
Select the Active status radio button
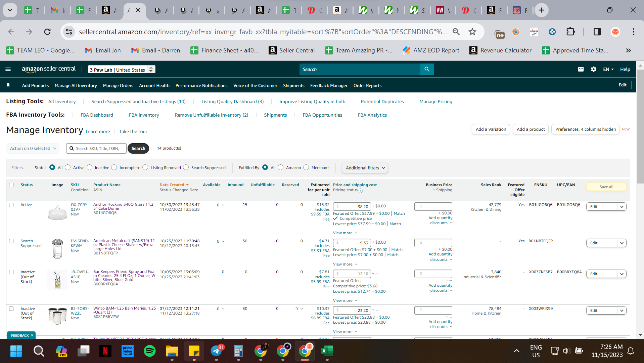coord(68,167)
